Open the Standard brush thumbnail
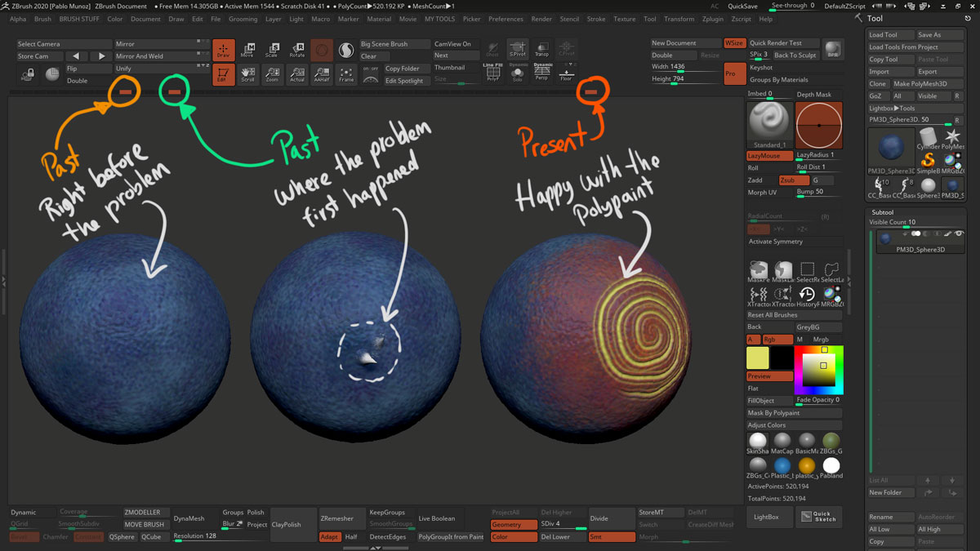Image resolution: width=980 pixels, height=551 pixels. 769,124
